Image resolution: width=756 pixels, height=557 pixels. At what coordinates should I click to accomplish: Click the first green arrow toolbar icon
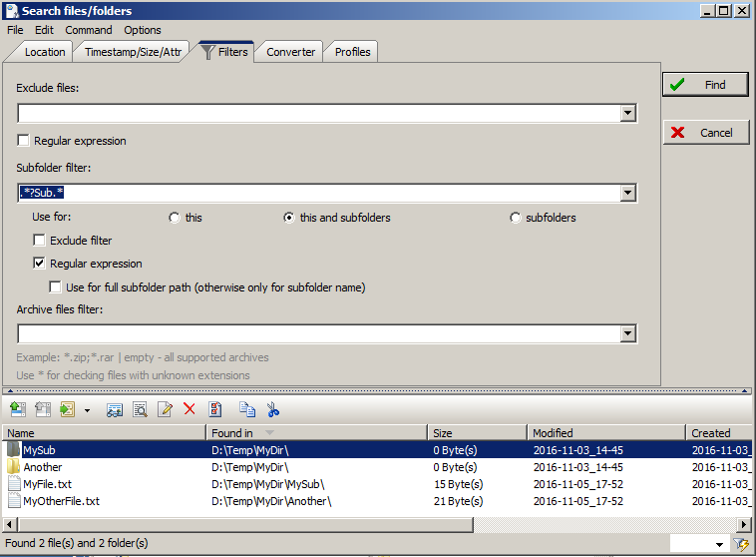pos(17,409)
